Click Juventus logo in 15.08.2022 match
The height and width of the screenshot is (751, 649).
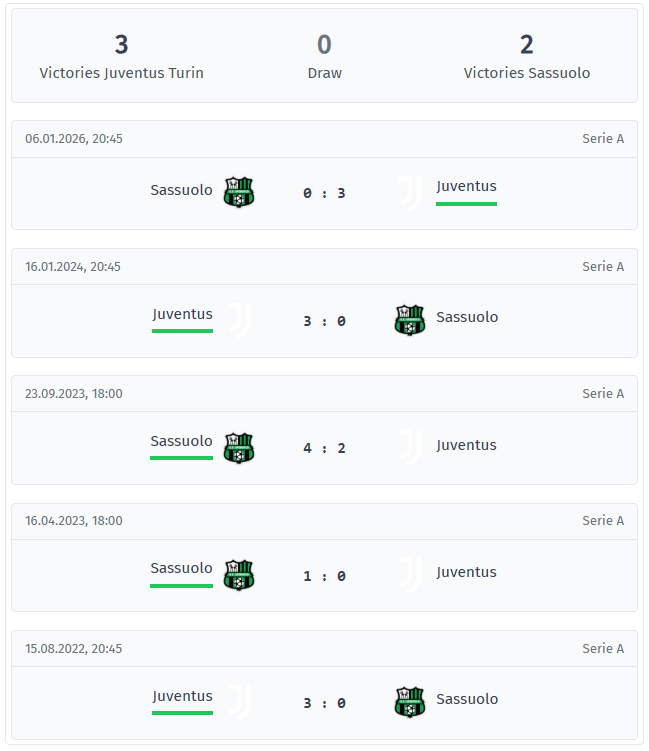point(239,702)
